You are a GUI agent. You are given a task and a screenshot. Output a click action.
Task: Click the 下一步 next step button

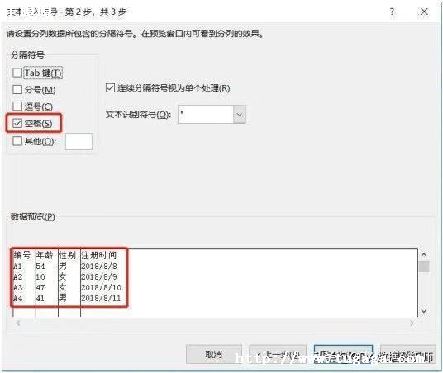click(343, 355)
